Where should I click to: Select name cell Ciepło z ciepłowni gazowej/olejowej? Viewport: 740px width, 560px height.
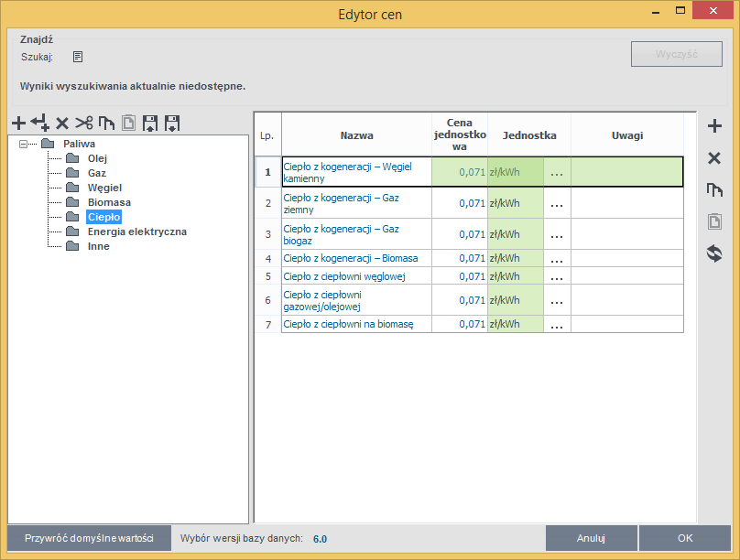pyautogui.click(x=357, y=300)
